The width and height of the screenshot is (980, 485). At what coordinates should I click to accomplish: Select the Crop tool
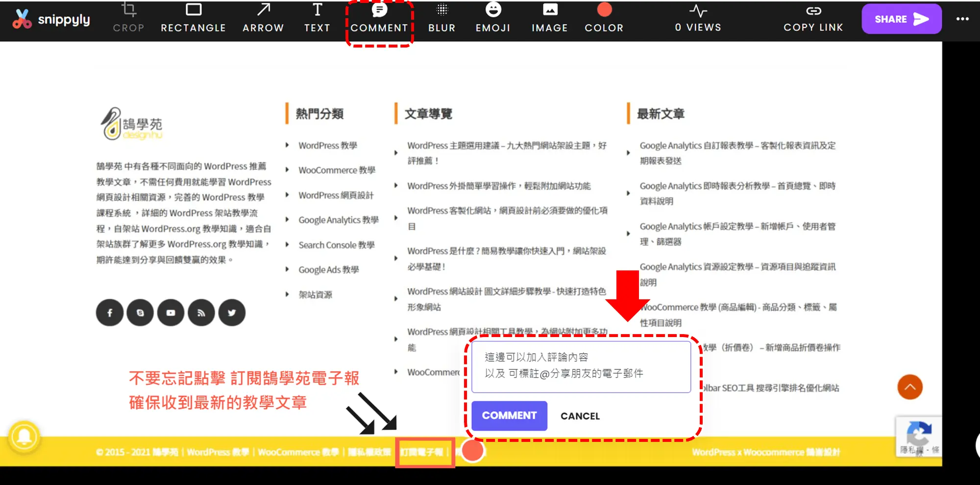coord(129,17)
